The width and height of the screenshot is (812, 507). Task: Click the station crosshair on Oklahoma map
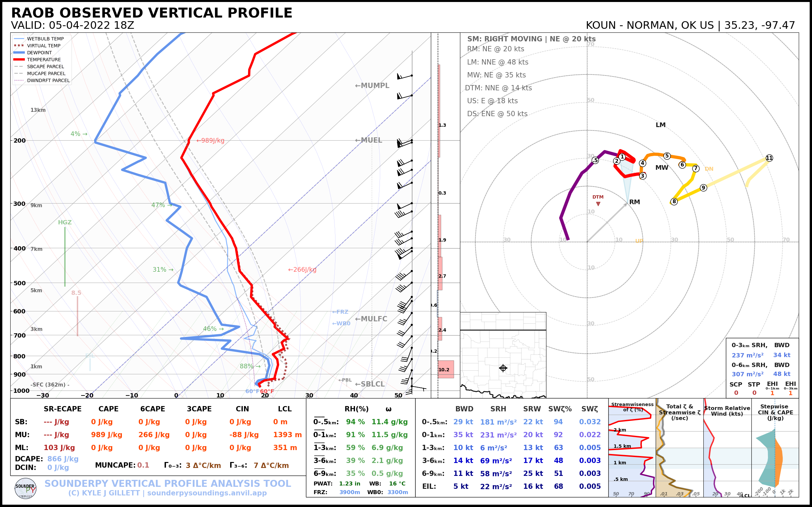pos(503,368)
